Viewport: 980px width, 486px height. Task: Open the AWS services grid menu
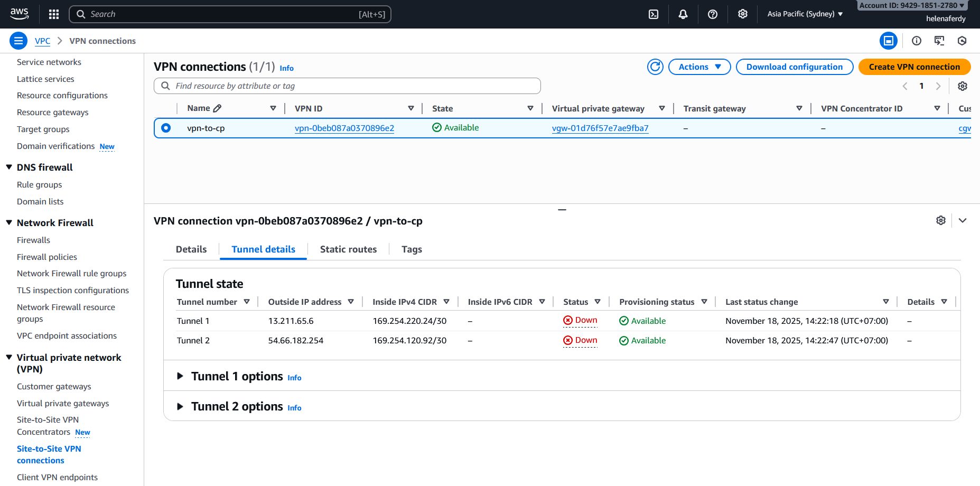pyautogui.click(x=54, y=14)
